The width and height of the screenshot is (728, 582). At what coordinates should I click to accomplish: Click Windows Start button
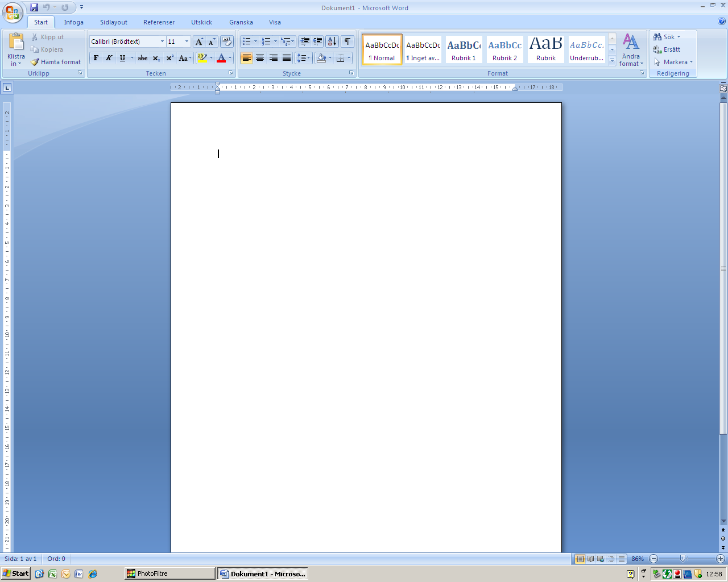click(15, 573)
